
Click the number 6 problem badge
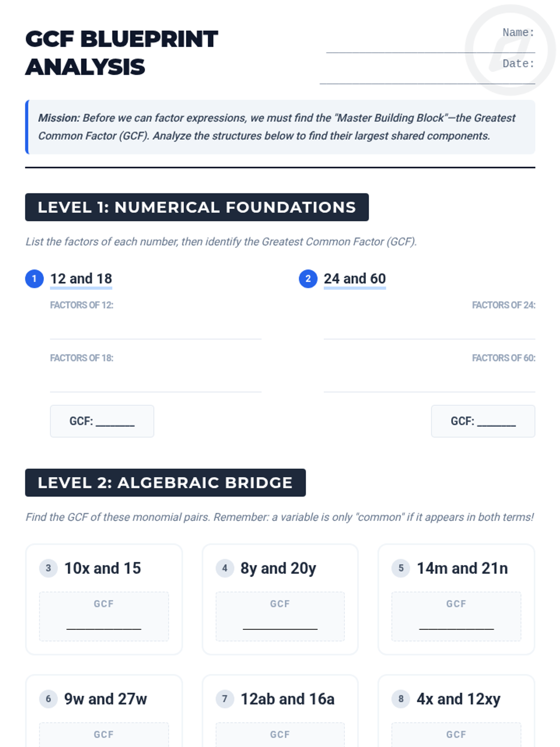tap(48, 699)
